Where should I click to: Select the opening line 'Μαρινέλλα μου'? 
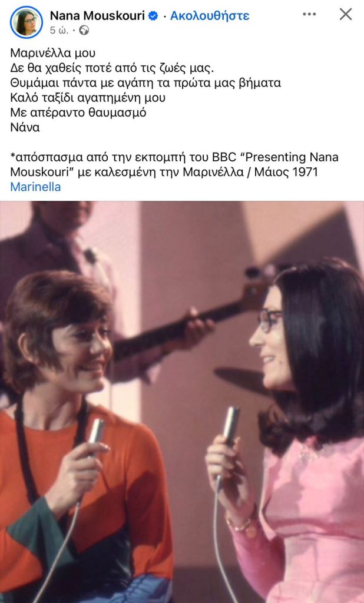tap(52, 52)
